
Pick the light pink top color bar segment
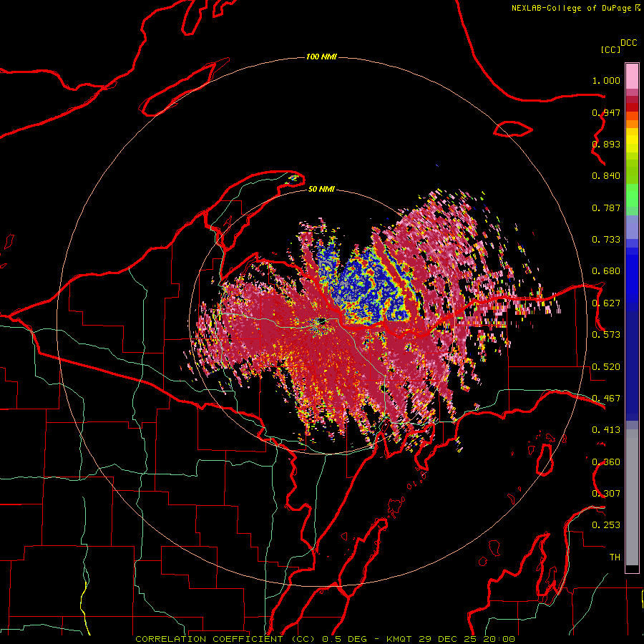pos(632,77)
